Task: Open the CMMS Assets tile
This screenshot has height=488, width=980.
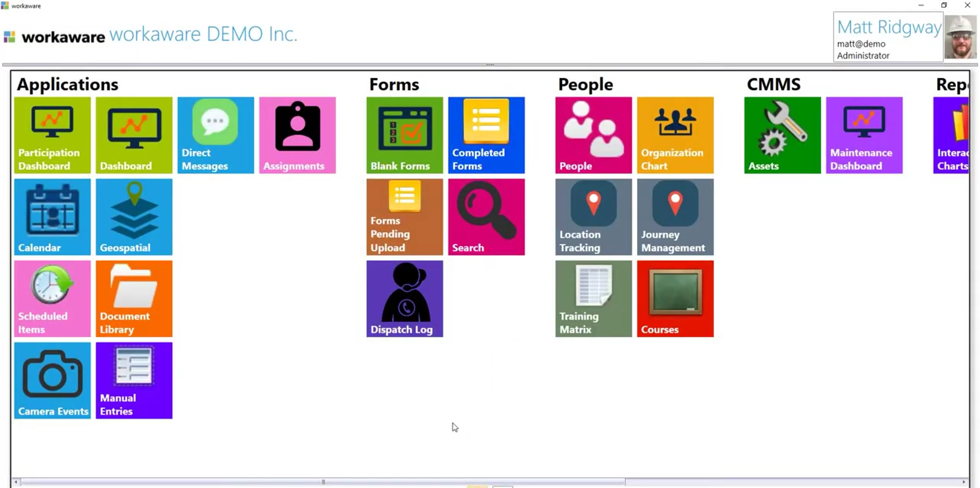Action: tap(783, 135)
